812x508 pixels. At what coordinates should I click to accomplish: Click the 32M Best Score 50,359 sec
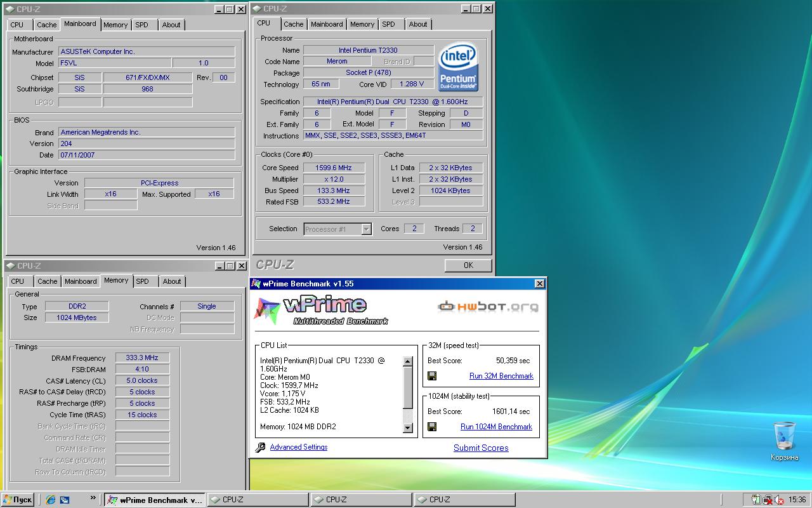click(513, 361)
